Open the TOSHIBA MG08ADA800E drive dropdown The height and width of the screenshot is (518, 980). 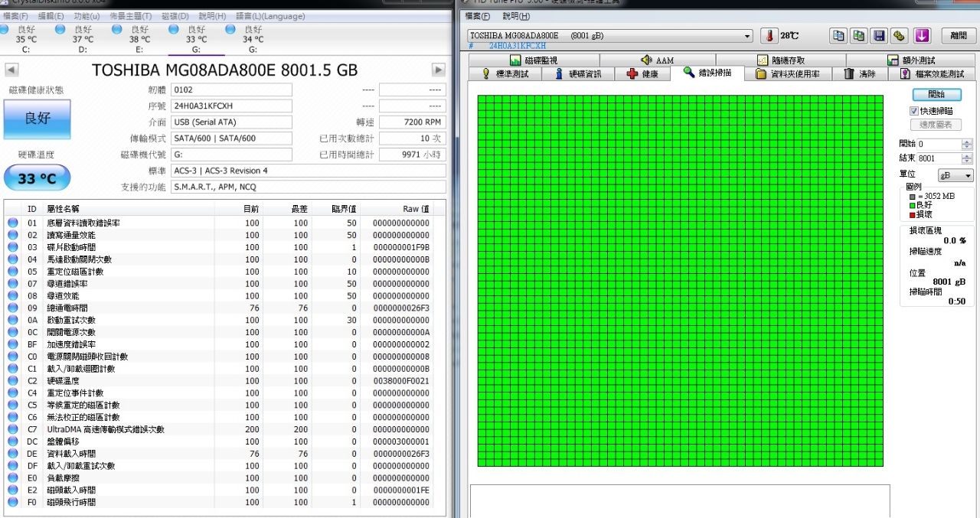pos(610,36)
